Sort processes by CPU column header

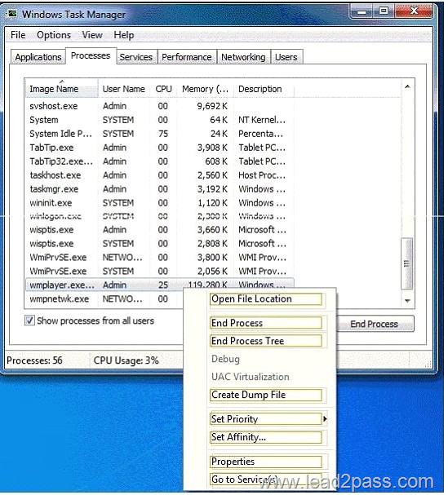click(x=163, y=89)
